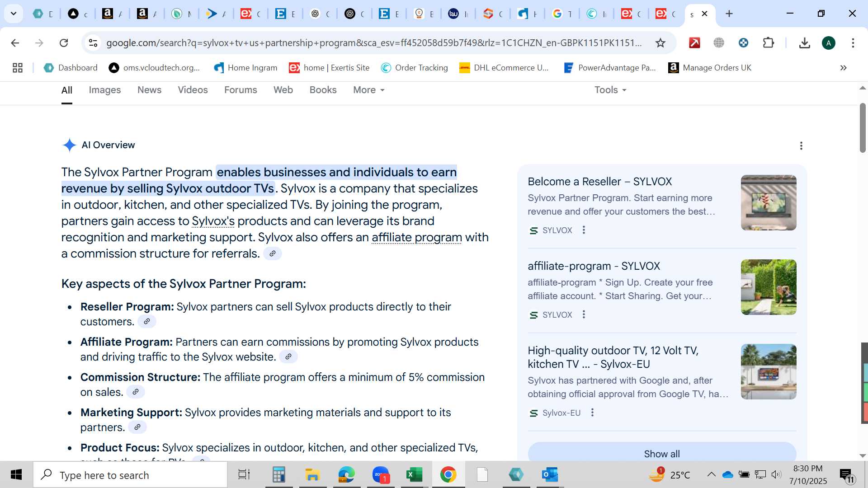Screen dimensions: 868x488
Task: Open File Explorer from the taskbar
Action: pos(312,475)
